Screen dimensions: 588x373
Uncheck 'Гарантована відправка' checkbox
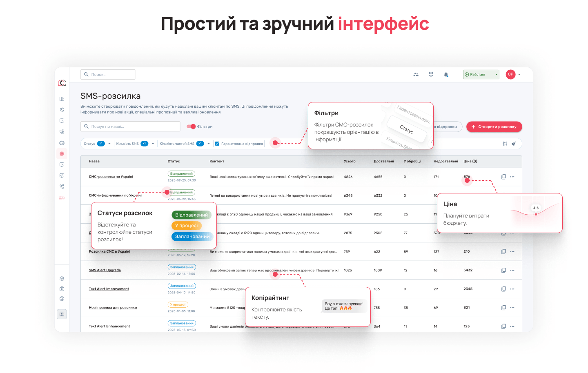[217, 144]
